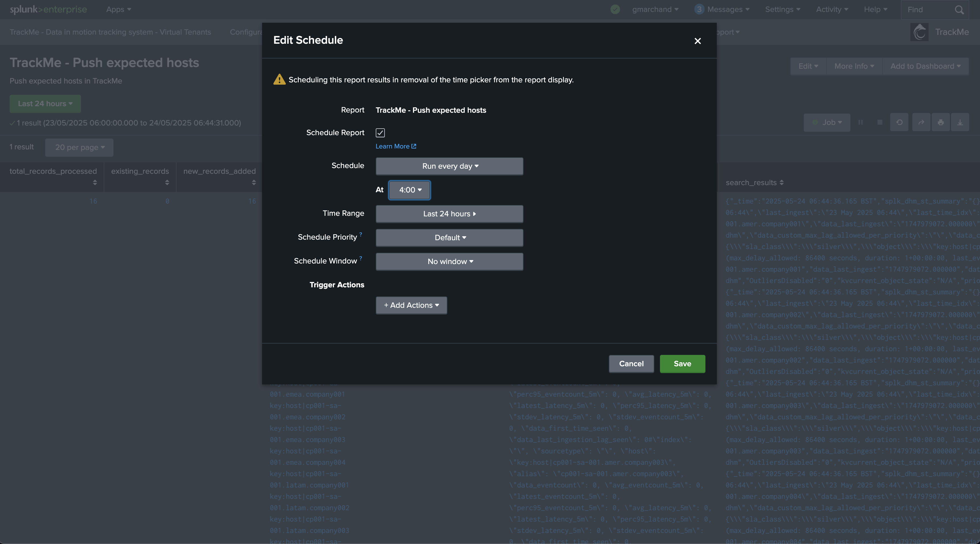The image size is (980, 544).
Task: Open the Run every day schedule dropdown
Action: click(x=449, y=166)
